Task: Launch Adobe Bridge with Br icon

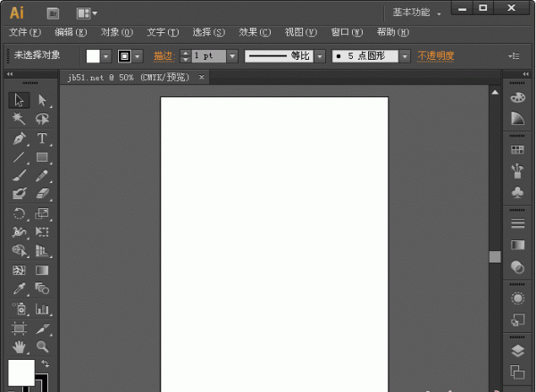Action: (53, 13)
